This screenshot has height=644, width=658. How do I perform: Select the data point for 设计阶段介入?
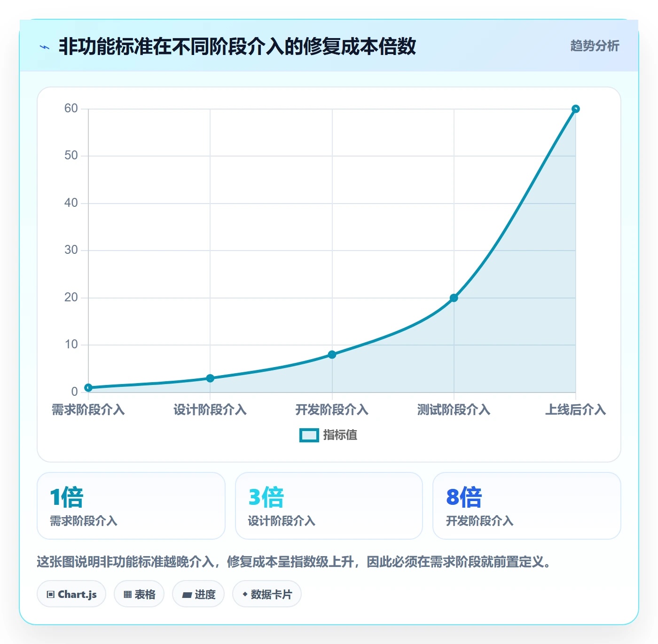click(210, 378)
